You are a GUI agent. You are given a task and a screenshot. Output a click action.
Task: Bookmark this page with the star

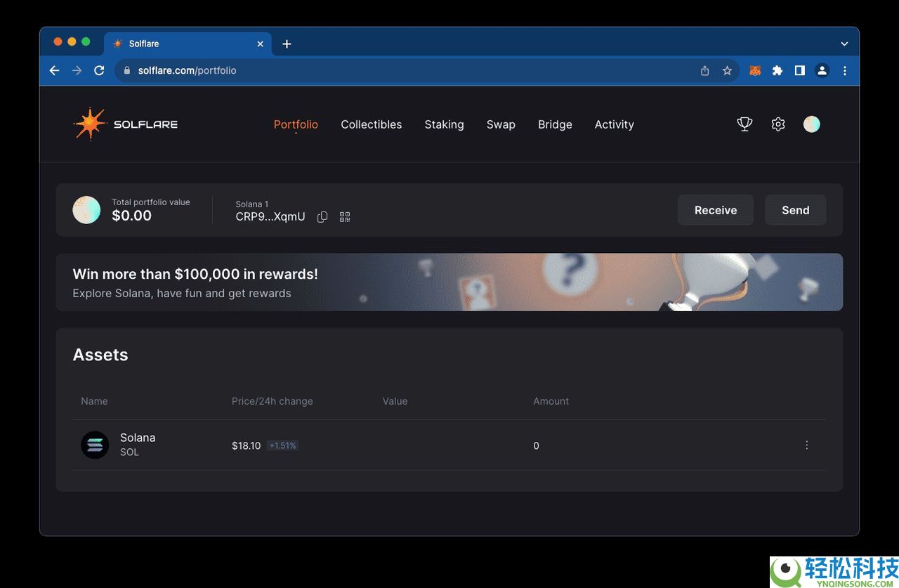pos(727,70)
